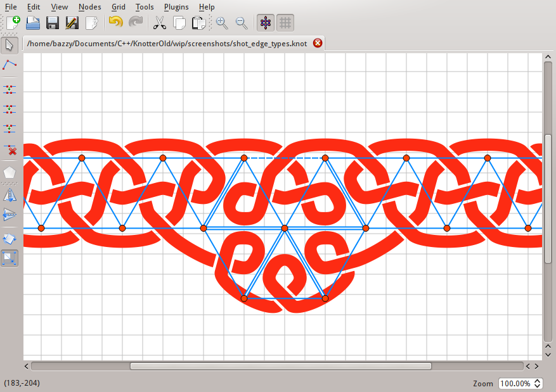Screen dimensions: 556x392
Task: Open the Grid menu
Action: click(119, 7)
